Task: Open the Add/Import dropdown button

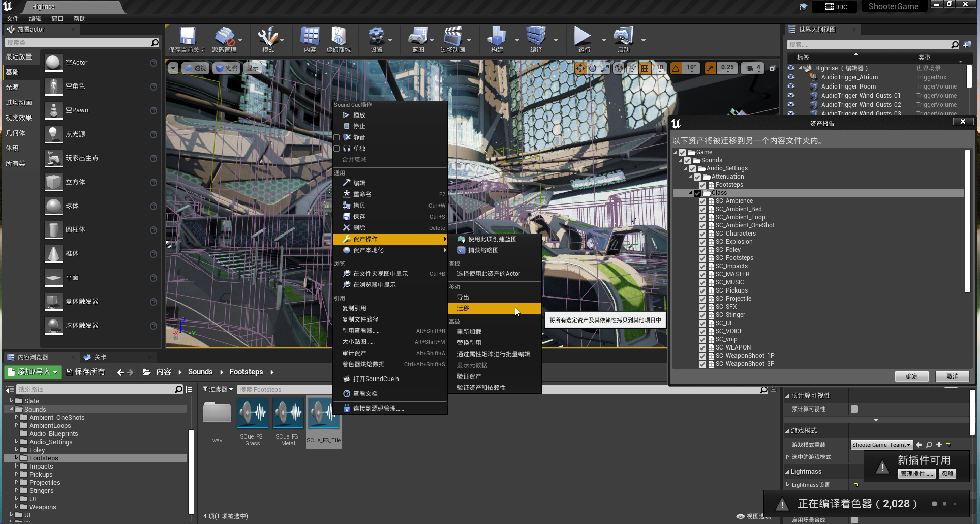Action: click(x=33, y=372)
